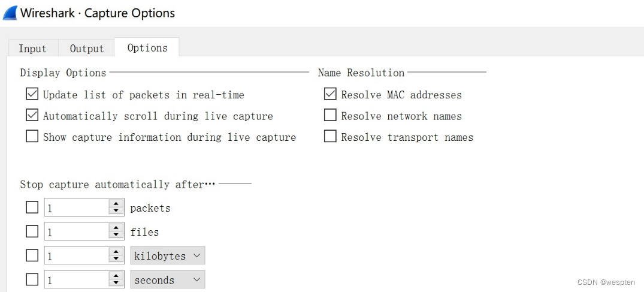Lower the kilobytes value using down arrow
Viewport: 644px width, 292px height.
[x=116, y=260]
